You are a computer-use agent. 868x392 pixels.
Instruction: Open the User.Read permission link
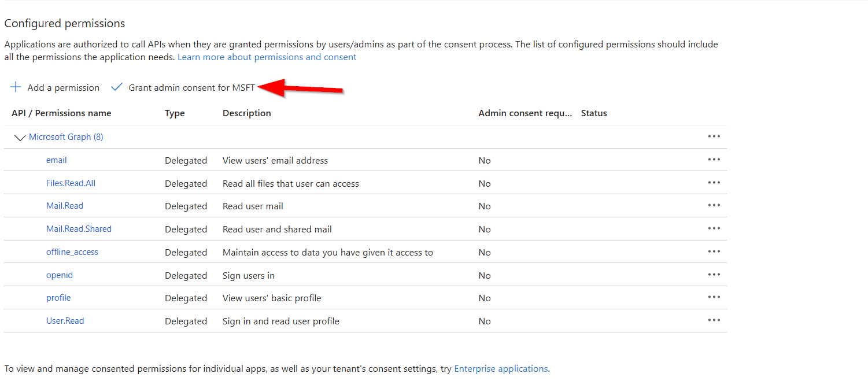pos(65,321)
